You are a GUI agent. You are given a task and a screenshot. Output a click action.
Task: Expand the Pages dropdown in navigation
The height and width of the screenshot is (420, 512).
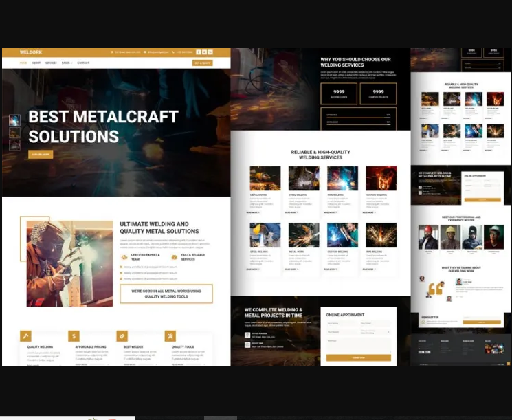[x=67, y=63]
